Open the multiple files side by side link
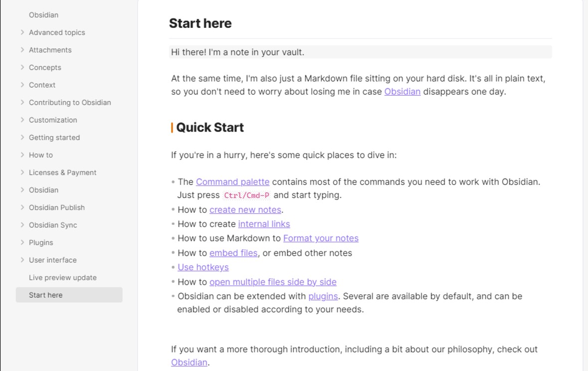The height and width of the screenshot is (371, 588). point(273,282)
